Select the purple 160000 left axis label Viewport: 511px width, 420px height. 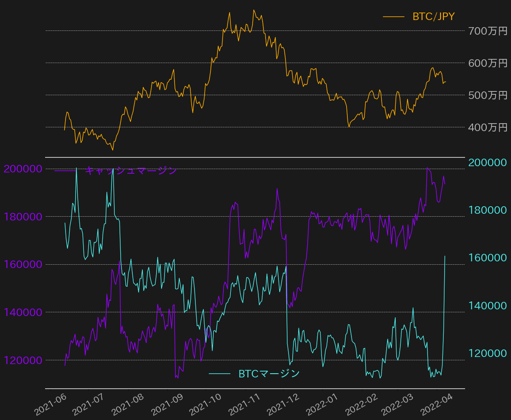[x=23, y=264]
